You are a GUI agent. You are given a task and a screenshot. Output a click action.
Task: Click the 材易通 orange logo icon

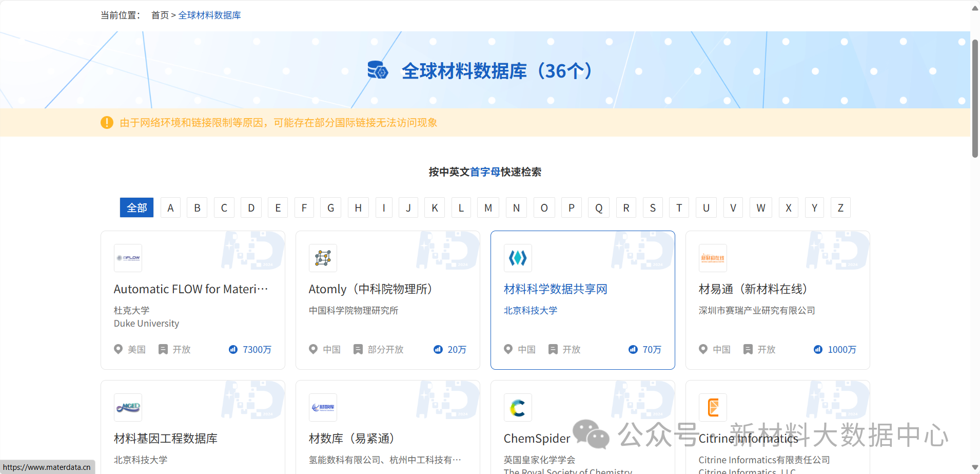pyautogui.click(x=713, y=258)
